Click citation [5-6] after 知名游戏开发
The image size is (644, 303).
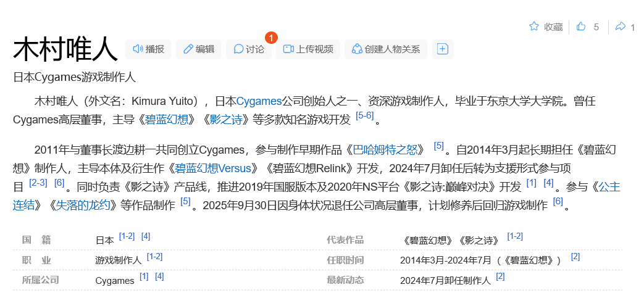365,116
